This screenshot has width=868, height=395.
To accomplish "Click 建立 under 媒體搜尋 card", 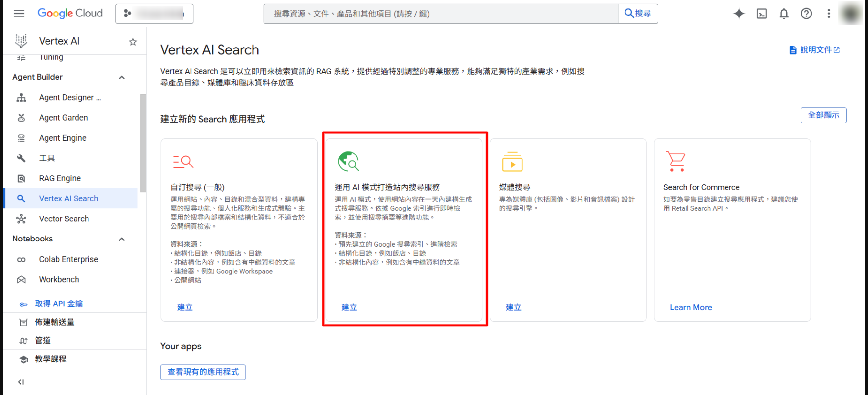I will (x=513, y=307).
